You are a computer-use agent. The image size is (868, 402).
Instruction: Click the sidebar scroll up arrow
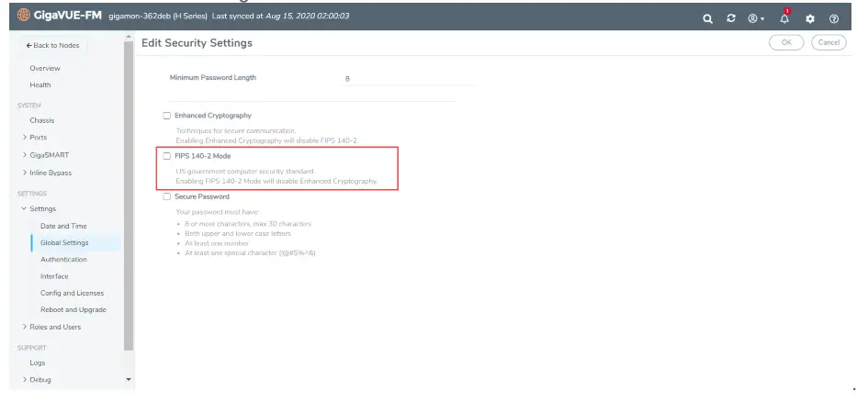(129, 38)
